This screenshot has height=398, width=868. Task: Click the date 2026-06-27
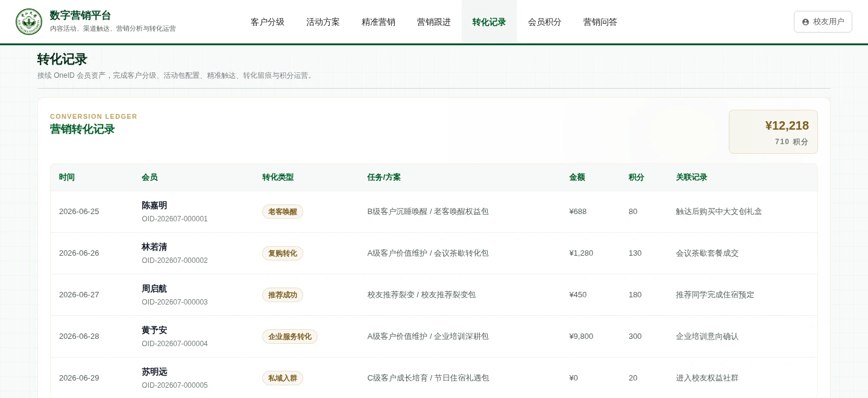(79, 295)
